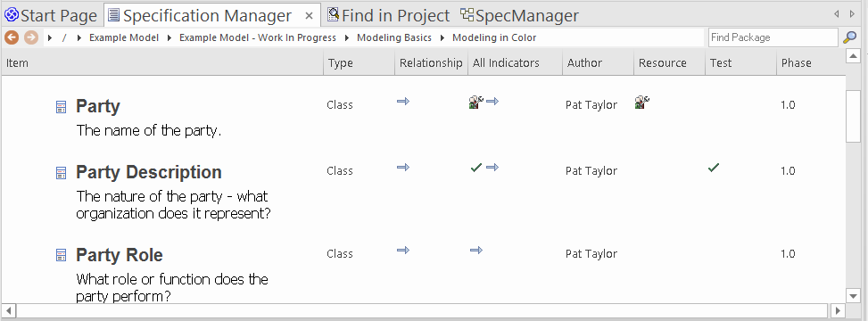The height and width of the screenshot is (321, 868).
Task: Expand the breadcrumb arrow before Example Model
Action: pyautogui.click(x=79, y=38)
